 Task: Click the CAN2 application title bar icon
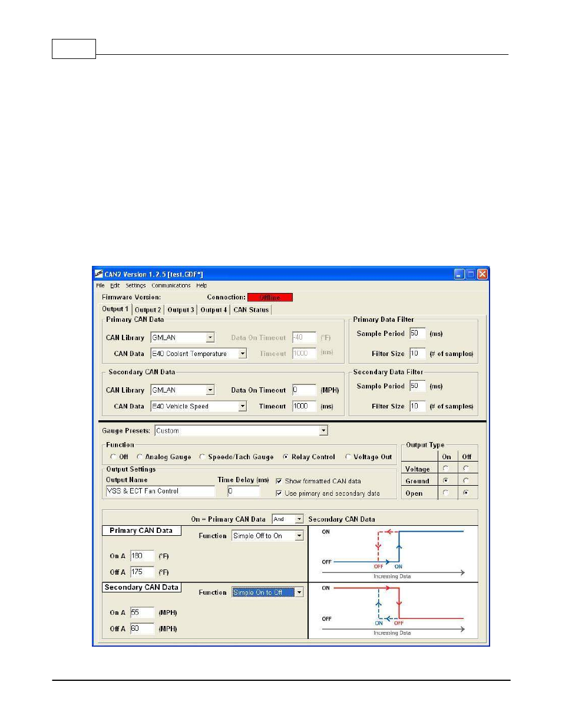click(99, 274)
